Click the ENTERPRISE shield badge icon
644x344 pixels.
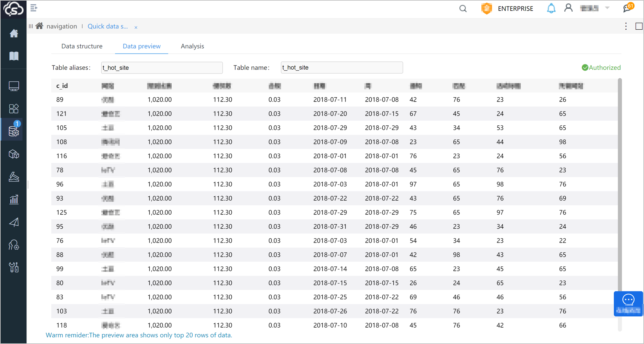[x=487, y=8]
